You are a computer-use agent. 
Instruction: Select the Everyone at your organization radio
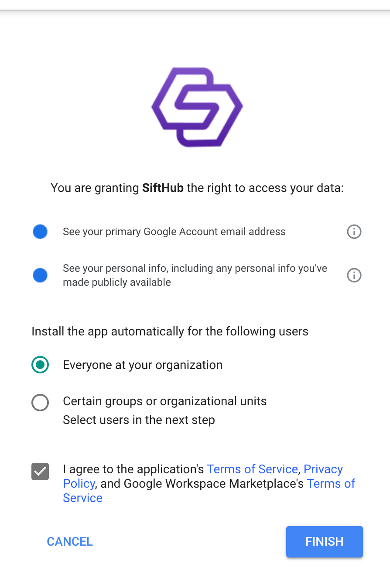pos(40,365)
